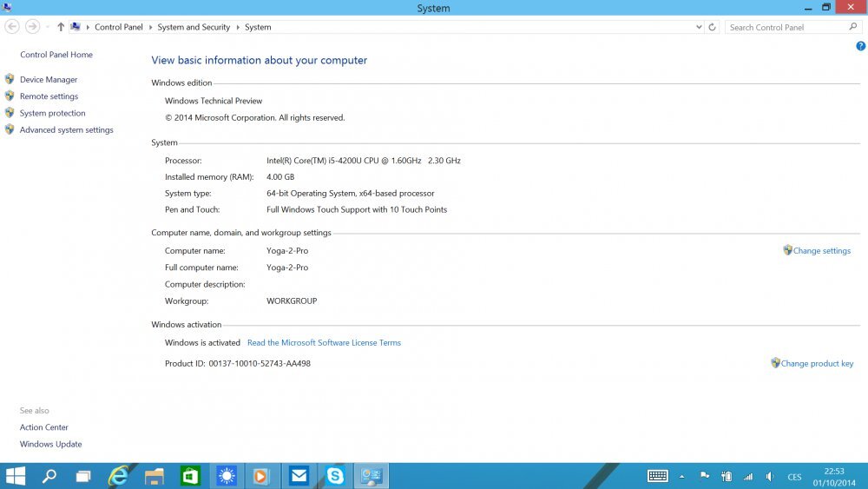Go up one level arrow
The height and width of the screenshot is (489, 868).
tap(61, 27)
